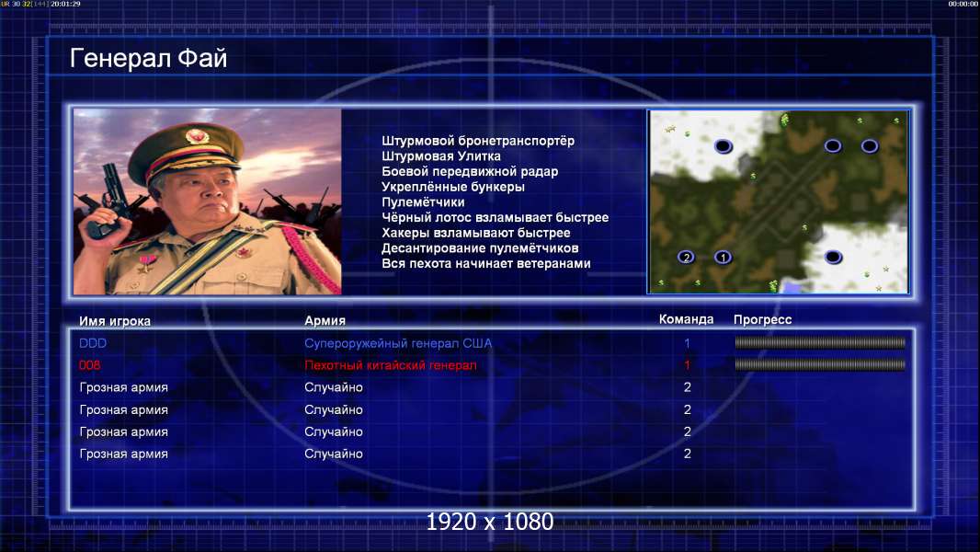Click the 'Имя игрока' column header

point(115,321)
